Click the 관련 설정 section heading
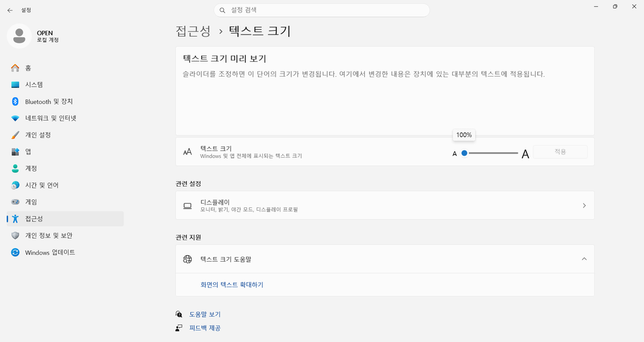The width and height of the screenshot is (644, 342). [188, 184]
